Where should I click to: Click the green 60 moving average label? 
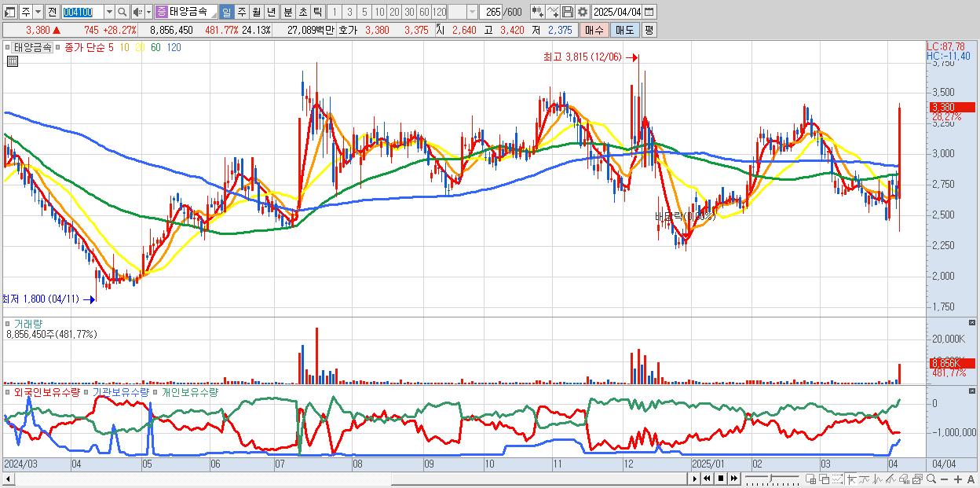pos(155,47)
